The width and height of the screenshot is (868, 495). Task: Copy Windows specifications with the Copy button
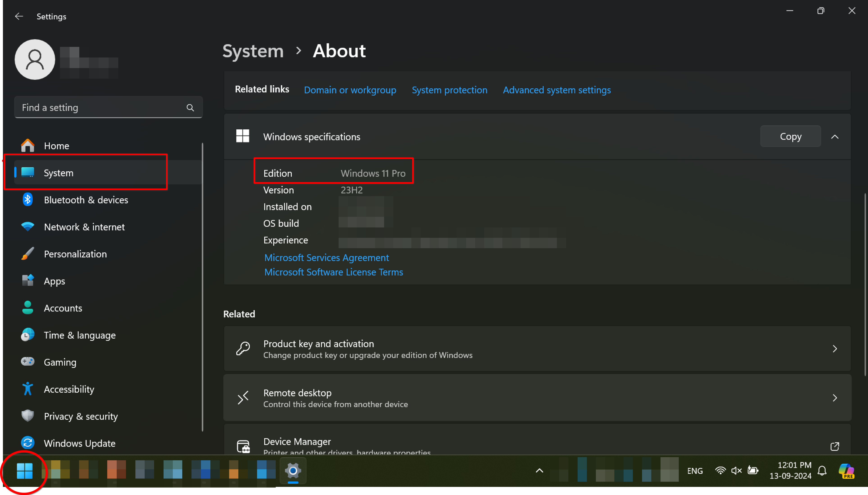[x=791, y=136]
